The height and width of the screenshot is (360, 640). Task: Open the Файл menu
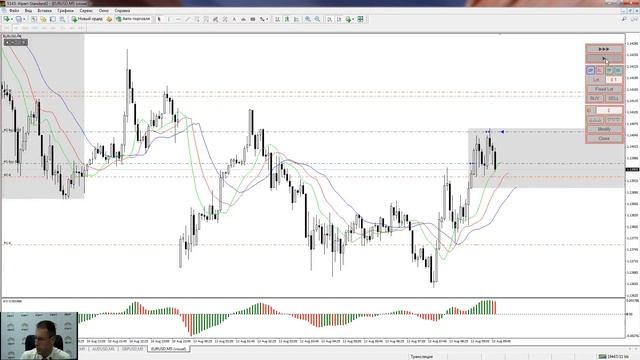tap(14, 11)
